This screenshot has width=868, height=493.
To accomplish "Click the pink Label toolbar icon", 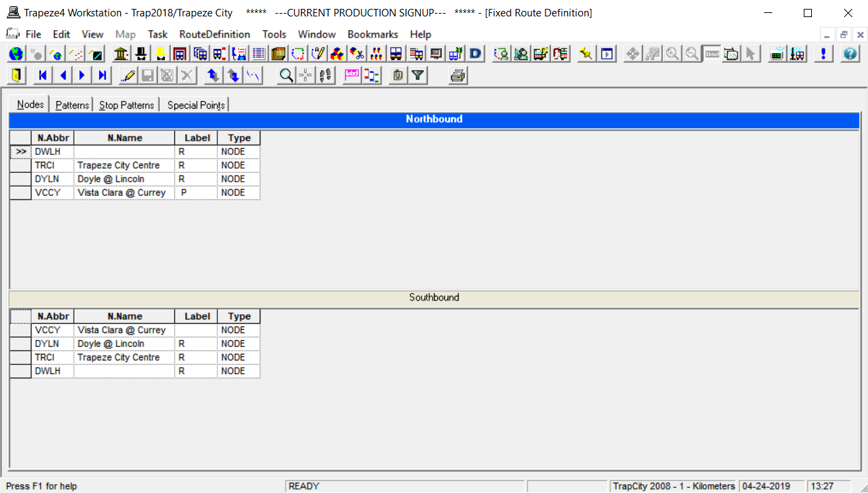I will coord(351,75).
